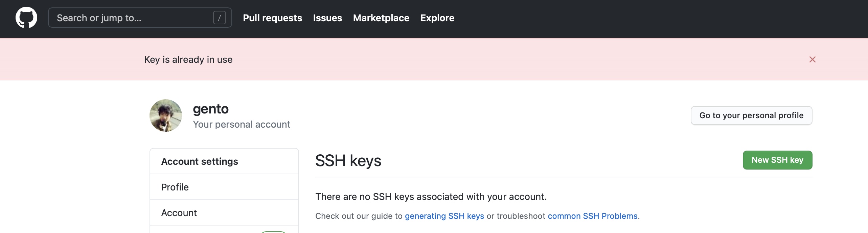Click the 'Your personal account' subtitle
The image size is (868, 233).
click(241, 125)
